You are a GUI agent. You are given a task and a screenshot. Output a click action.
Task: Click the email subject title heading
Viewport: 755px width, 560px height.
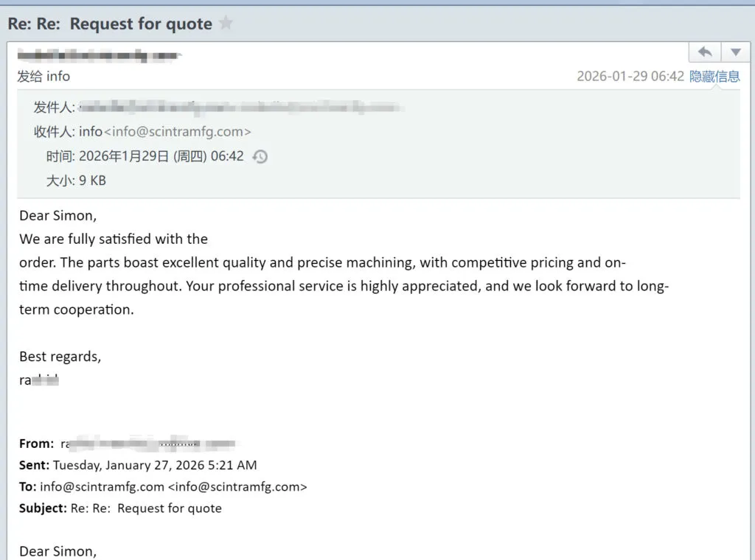coord(110,24)
